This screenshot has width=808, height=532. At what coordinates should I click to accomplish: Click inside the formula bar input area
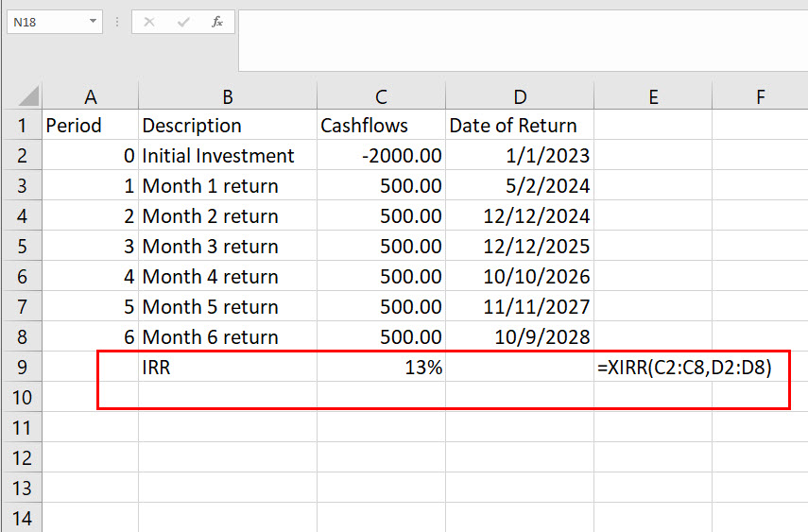pyautogui.click(x=520, y=38)
